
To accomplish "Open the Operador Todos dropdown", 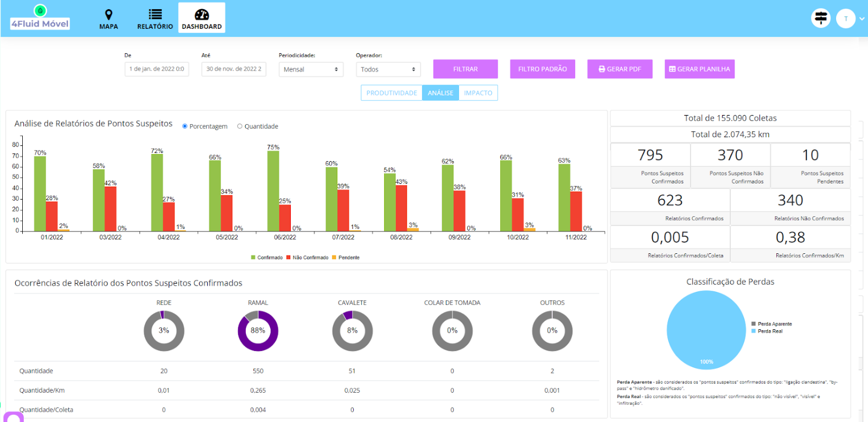I will click(x=388, y=69).
